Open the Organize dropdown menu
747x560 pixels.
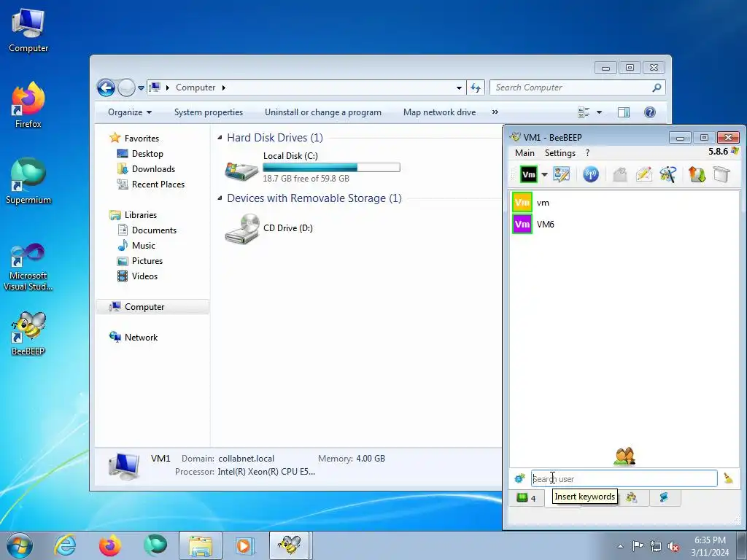click(x=130, y=112)
